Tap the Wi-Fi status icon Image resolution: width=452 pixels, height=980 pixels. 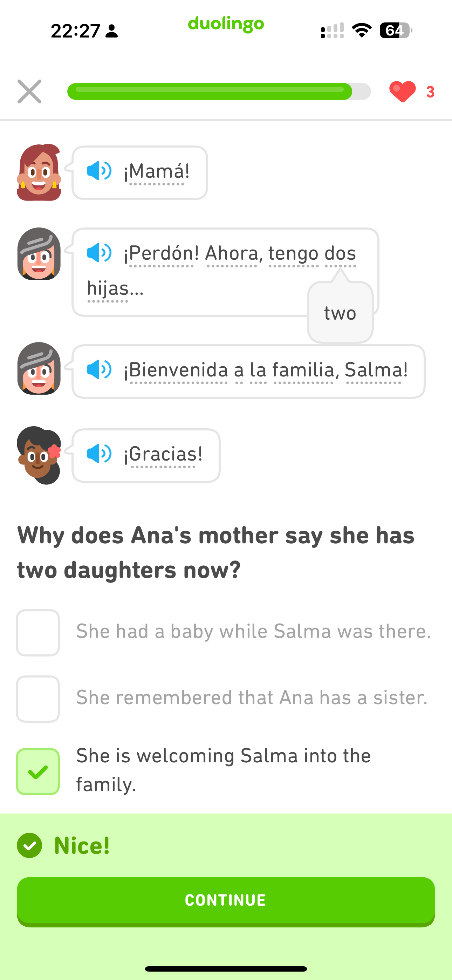[362, 30]
